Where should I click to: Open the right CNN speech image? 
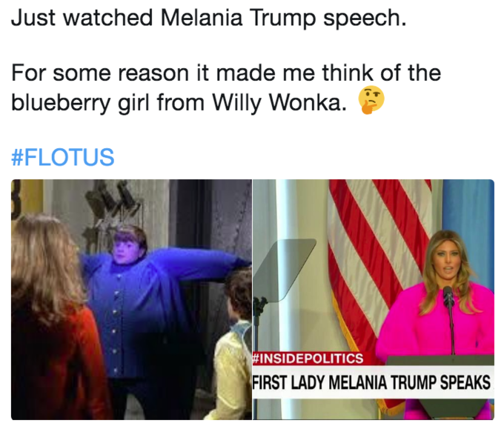pos(374,299)
